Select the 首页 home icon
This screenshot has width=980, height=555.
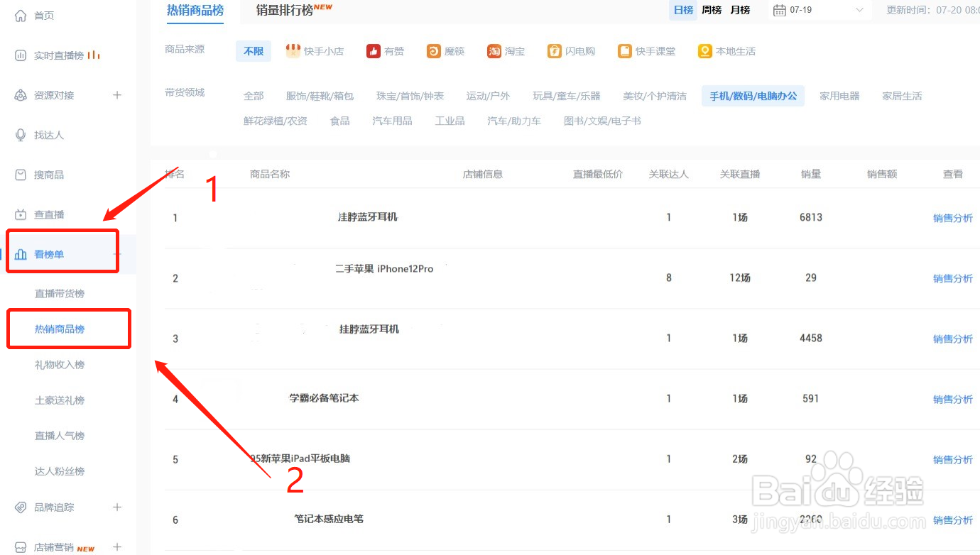[21, 14]
